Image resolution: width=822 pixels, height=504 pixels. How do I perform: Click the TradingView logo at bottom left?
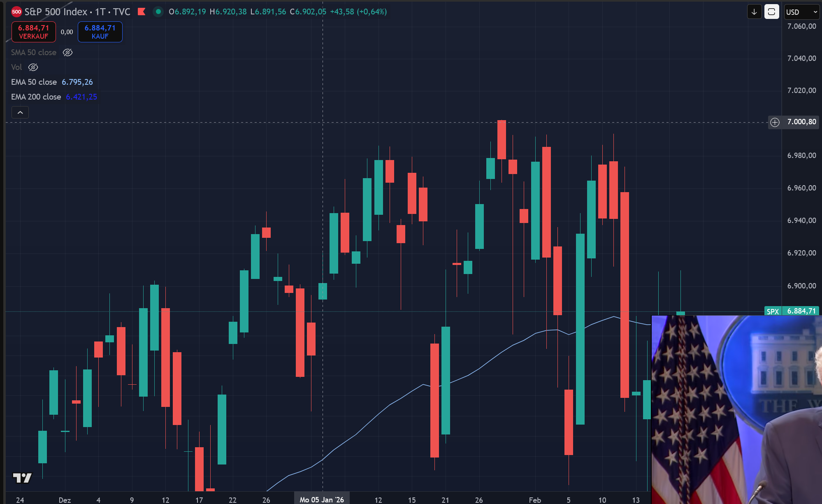tap(22, 478)
